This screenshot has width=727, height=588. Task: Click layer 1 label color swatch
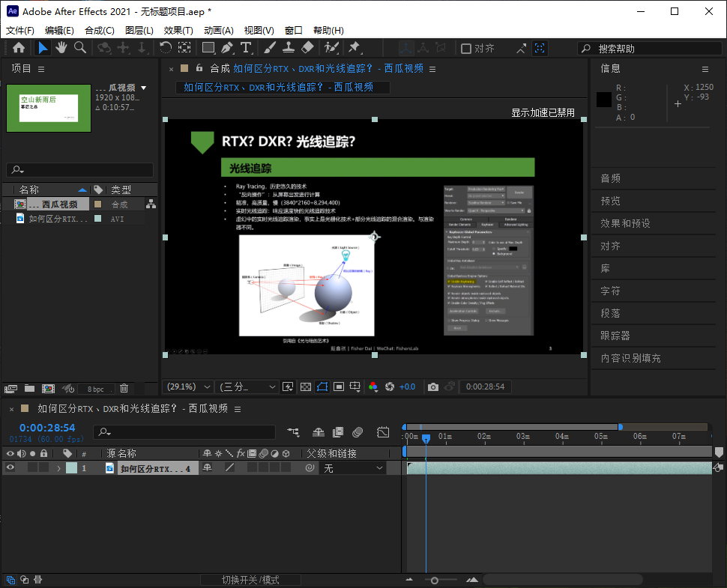[x=71, y=468]
